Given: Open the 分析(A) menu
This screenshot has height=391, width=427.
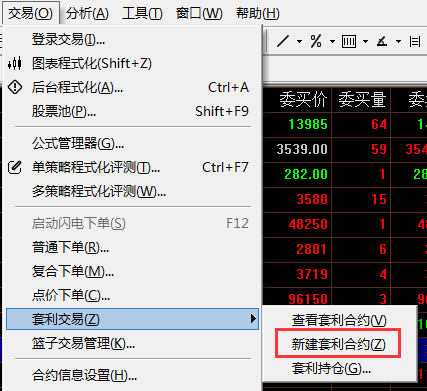Looking at the screenshot, I should [87, 13].
